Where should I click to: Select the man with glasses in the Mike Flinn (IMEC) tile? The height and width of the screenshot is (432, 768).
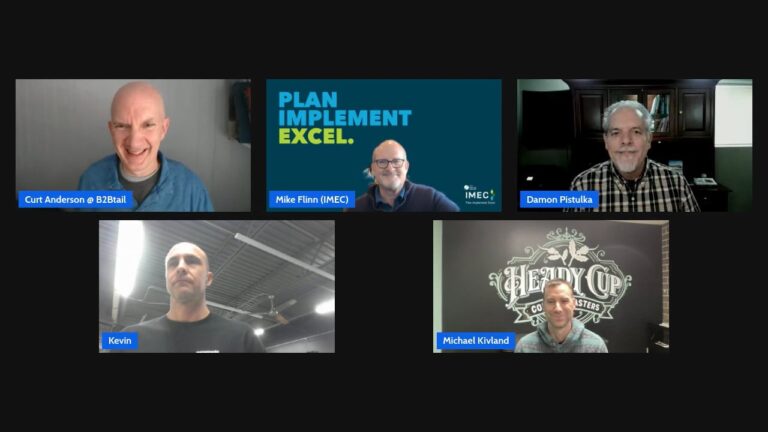point(401,178)
